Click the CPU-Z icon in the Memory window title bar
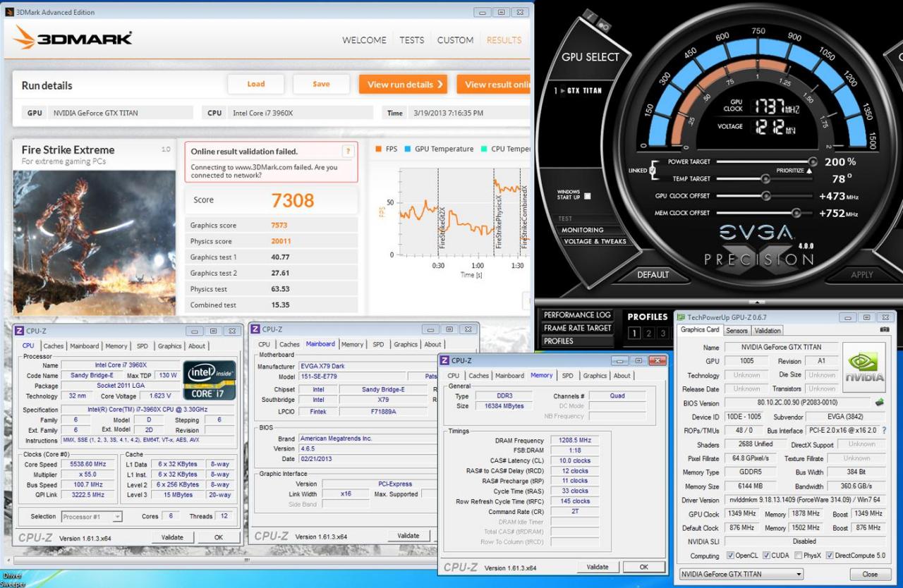Viewport: 903px width, 588px height. (445, 360)
